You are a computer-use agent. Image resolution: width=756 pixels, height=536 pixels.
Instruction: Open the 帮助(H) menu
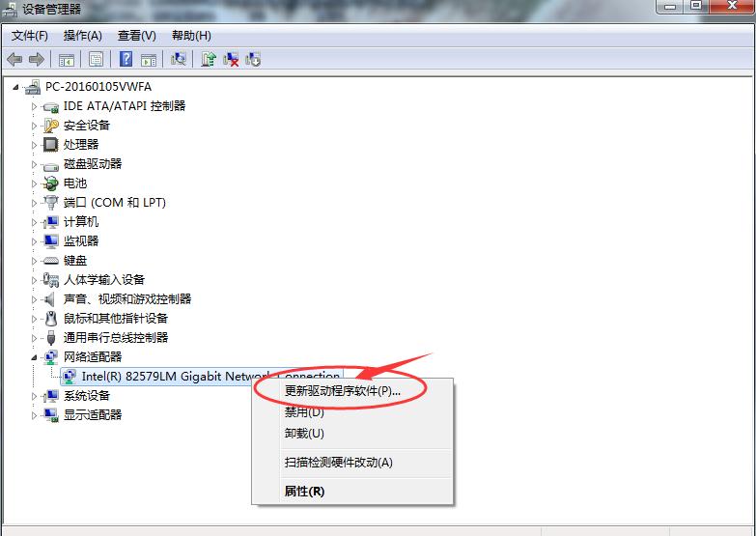coord(191,36)
